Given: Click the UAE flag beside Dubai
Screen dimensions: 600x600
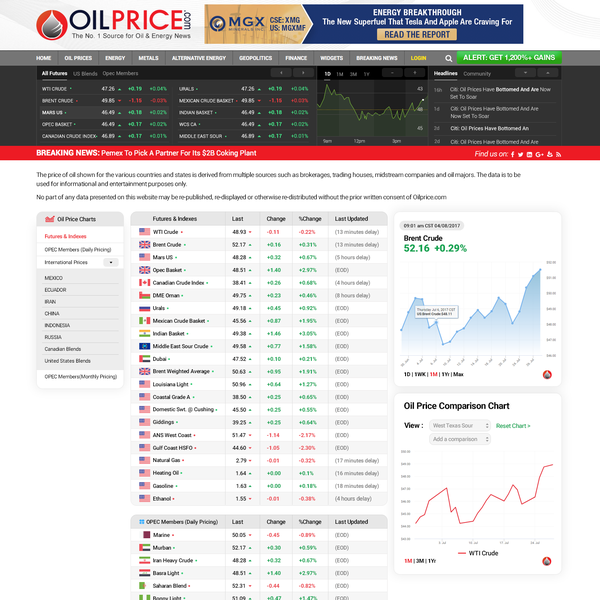Looking at the screenshot, I should coord(144,359).
